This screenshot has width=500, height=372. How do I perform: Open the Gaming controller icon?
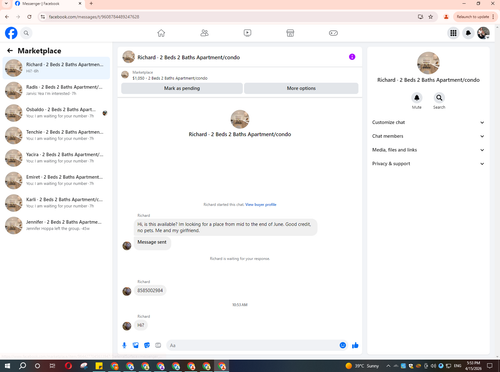[x=333, y=33]
